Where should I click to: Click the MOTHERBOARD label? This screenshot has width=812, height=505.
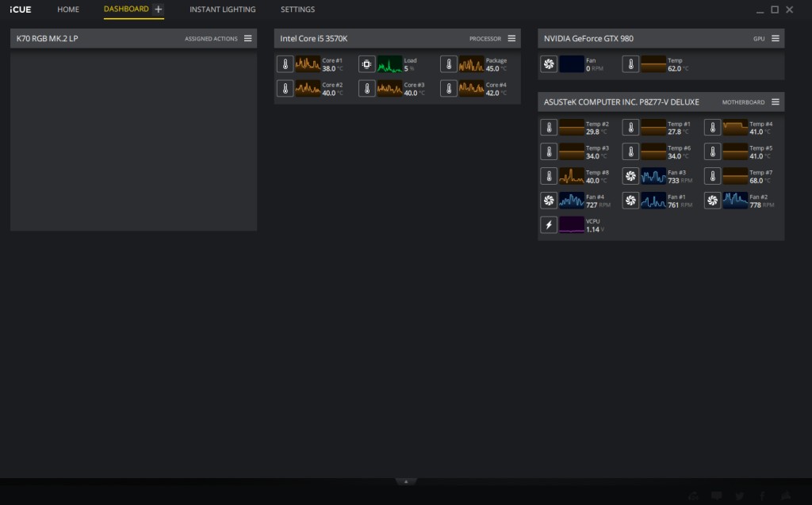(743, 102)
